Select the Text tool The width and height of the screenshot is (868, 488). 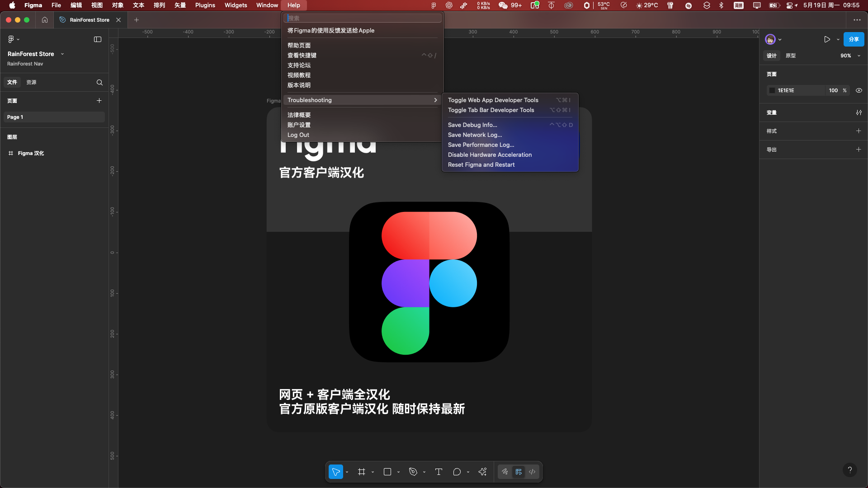point(438,472)
